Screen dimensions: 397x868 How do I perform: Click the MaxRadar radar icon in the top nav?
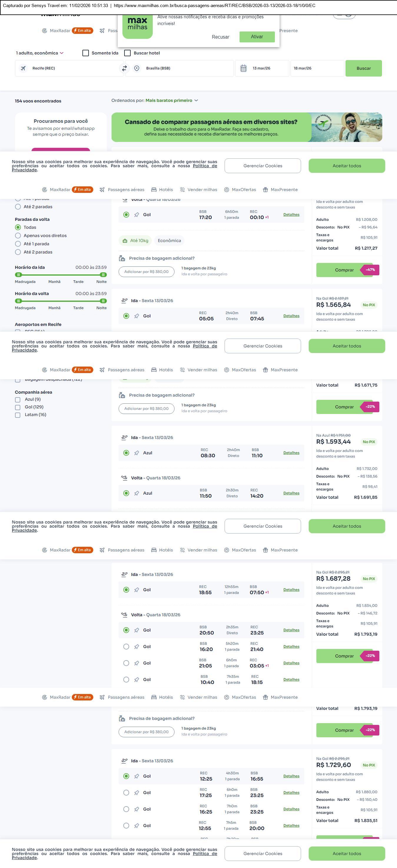pos(44,31)
